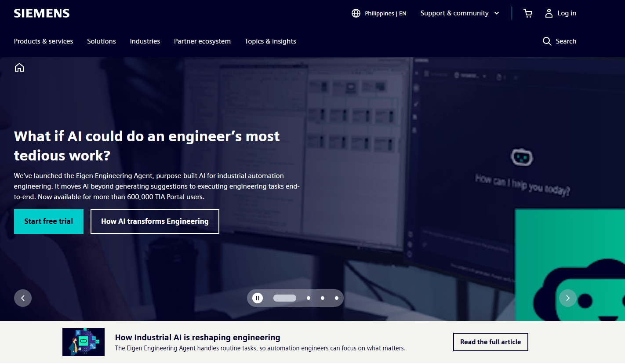Click the "Eigen Engineering Agent handles routine tasks" text
Image resolution: width=625 pixels, height=364 pixels.
pyautogui.click(x=260, y=348)
